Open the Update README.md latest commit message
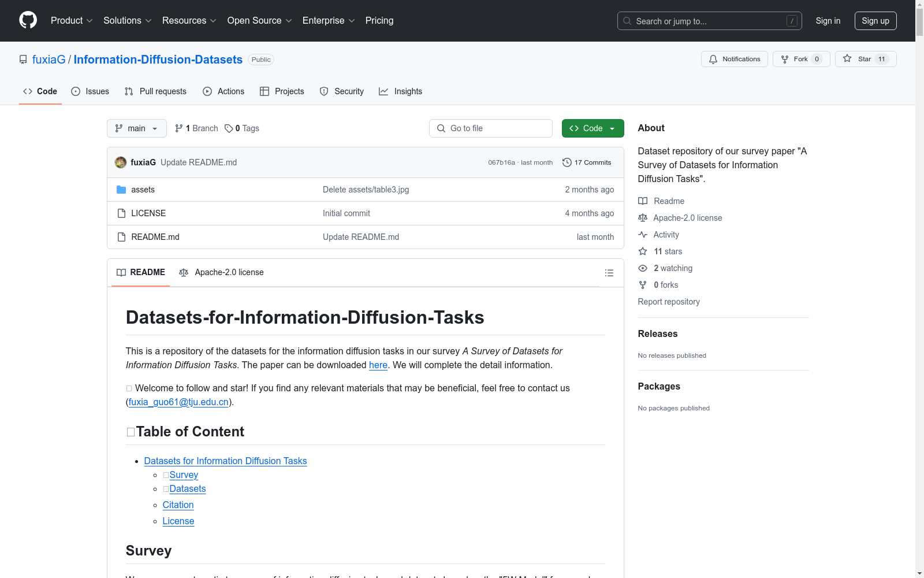 [x=199, y=162]
